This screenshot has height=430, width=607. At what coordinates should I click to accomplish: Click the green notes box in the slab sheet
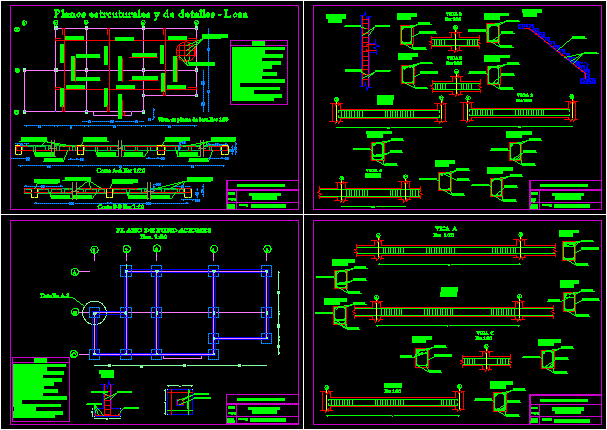coord(258,73)
